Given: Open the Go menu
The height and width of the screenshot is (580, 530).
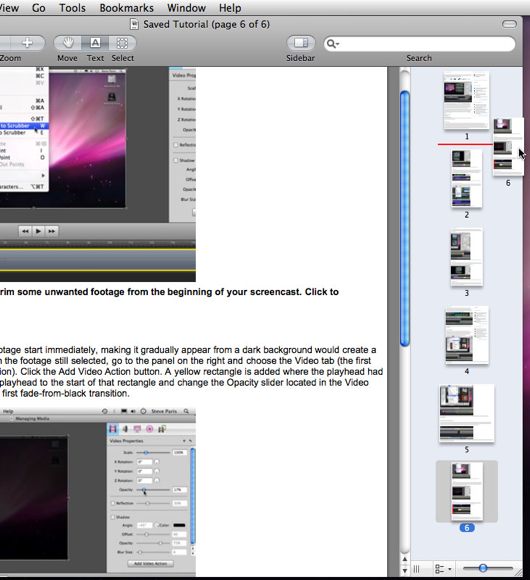Looking at the screenshot, I should point(39,8).
